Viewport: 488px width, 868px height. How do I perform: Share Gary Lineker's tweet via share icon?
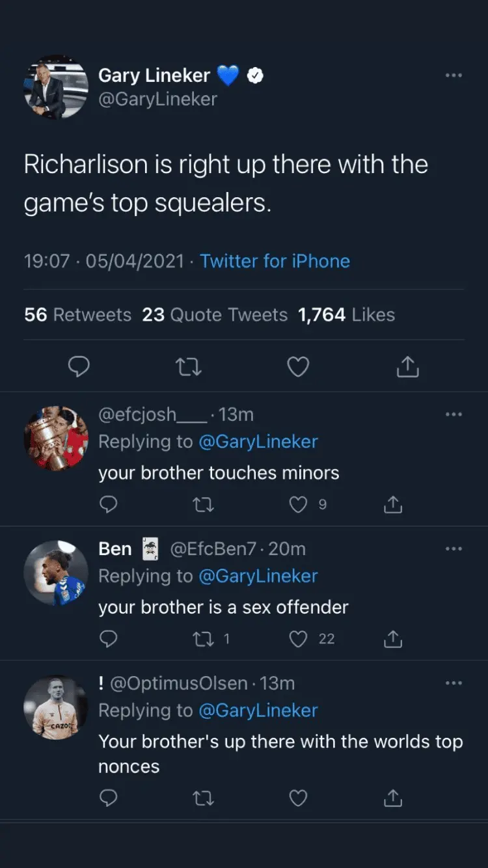407,367
